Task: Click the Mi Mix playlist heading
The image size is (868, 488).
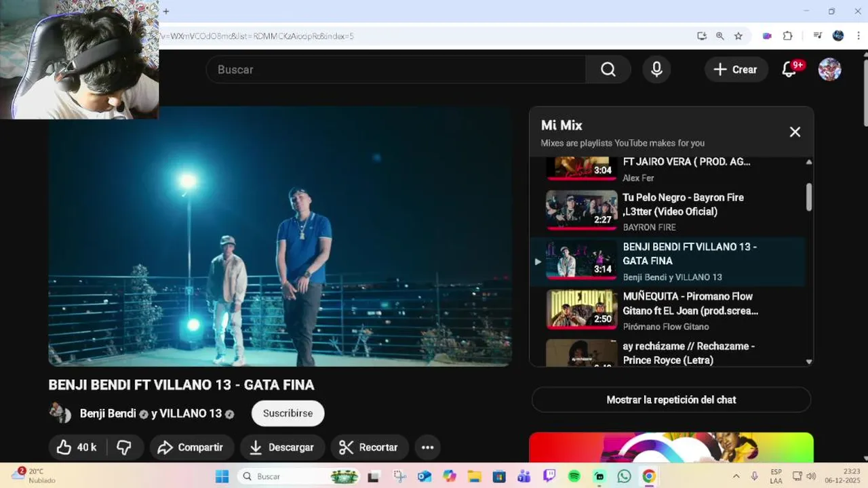Action: click(x=561, y=125)
